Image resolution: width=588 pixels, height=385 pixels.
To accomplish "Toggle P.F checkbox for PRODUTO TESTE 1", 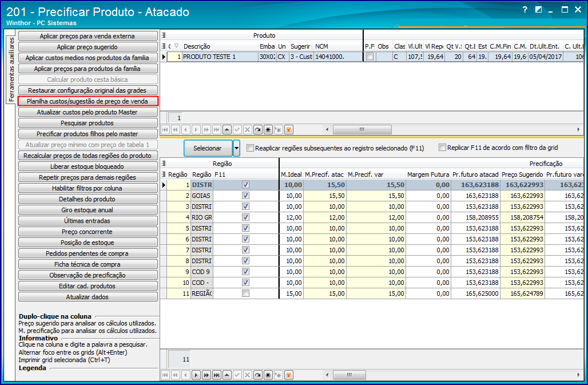I will pyautogui.click(x=370, y=57).
